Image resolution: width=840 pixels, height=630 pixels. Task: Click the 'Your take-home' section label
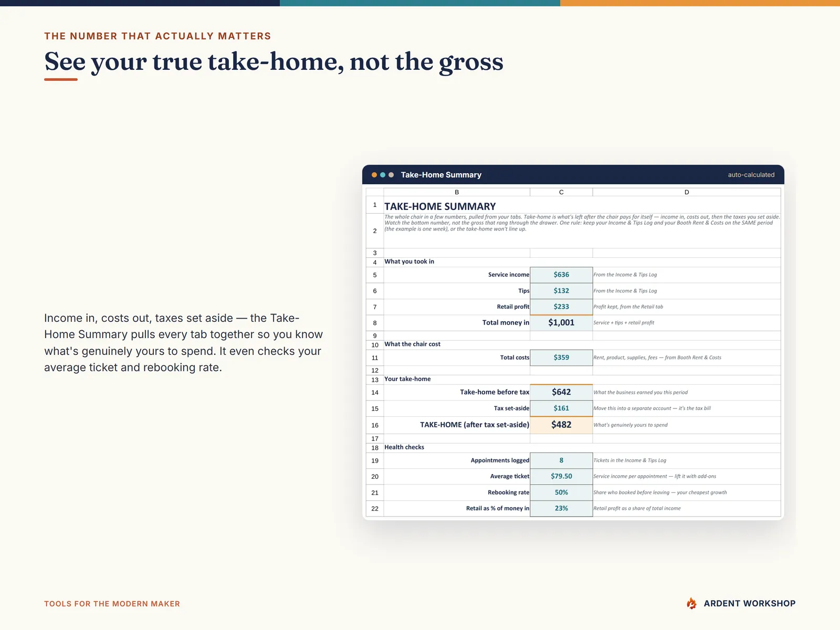point(407,379)
